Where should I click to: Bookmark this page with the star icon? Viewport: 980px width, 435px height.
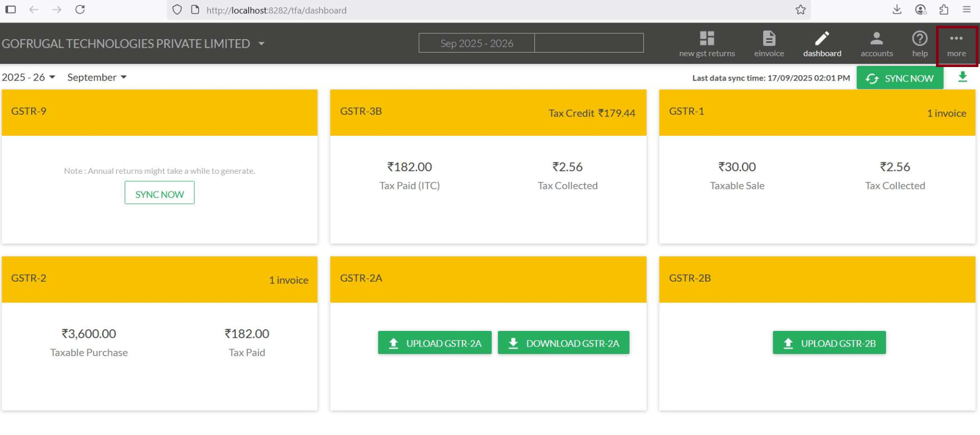coord(801,10)
